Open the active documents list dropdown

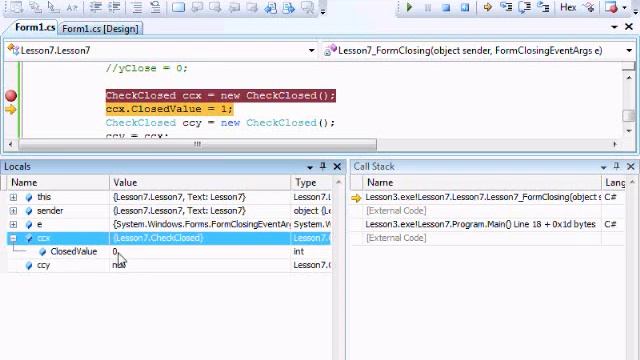coord(614,27)
